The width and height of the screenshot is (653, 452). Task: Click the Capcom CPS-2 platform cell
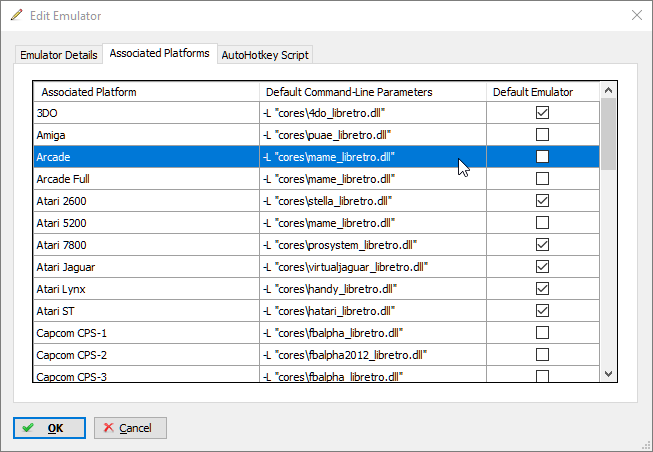[147, 355]
